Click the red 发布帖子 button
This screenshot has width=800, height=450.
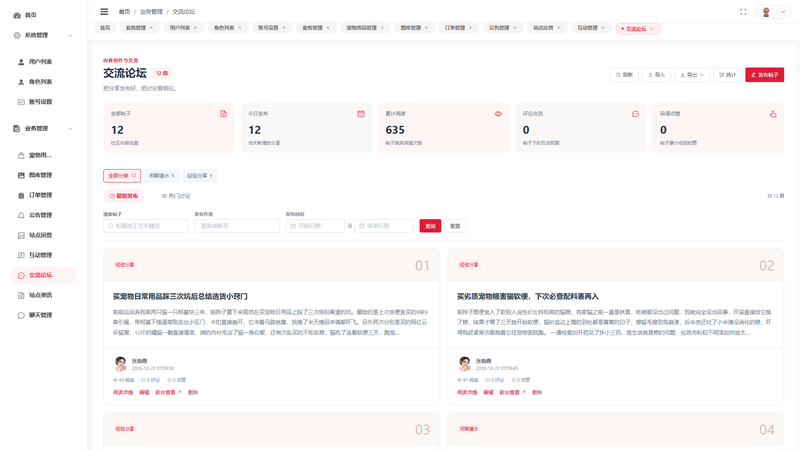tap(764, 75)
